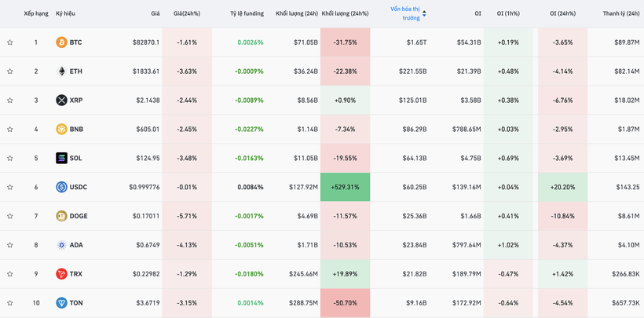Click the Bitcoin BTC coin icon
644x318 pixels.
click(61, 42)
